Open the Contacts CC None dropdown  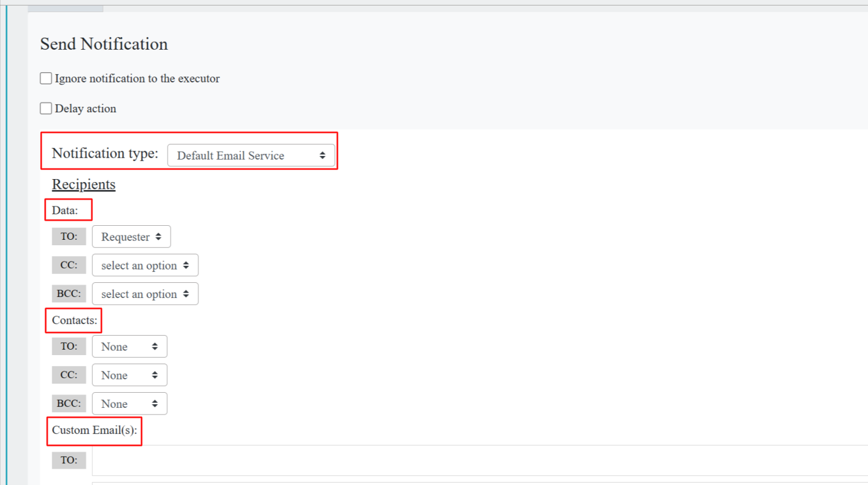click(x=129, y=375)
